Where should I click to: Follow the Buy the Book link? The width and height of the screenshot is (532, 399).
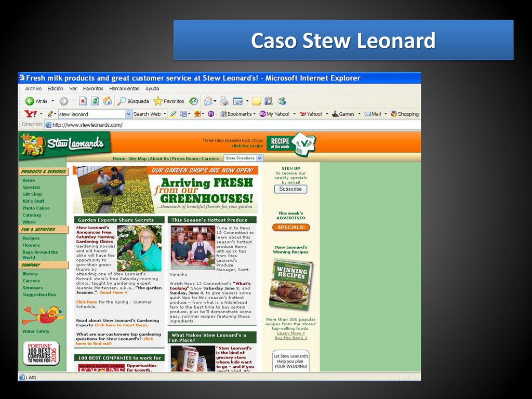click(x=291, y=338)
